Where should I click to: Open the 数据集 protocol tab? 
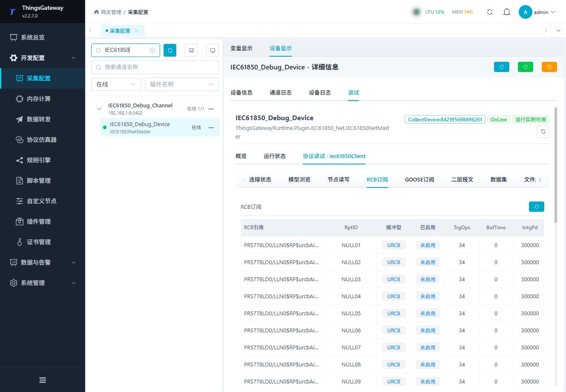(x=499, y=179)
